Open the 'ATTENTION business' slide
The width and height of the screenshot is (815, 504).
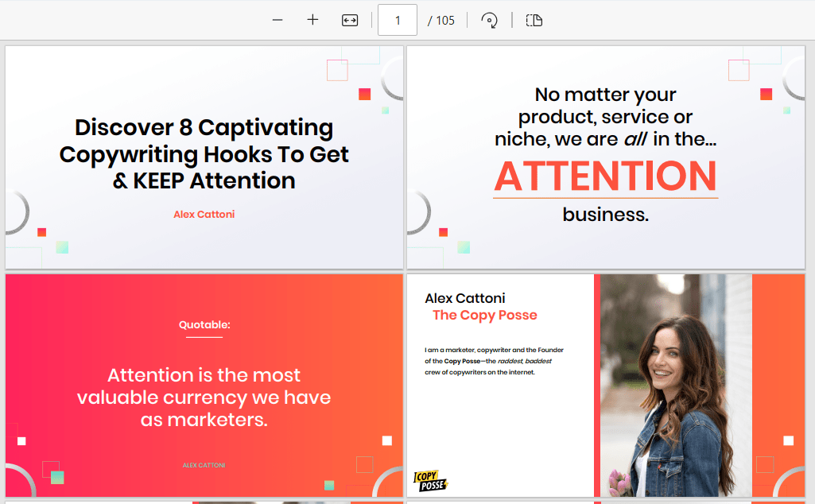(606, 157)
